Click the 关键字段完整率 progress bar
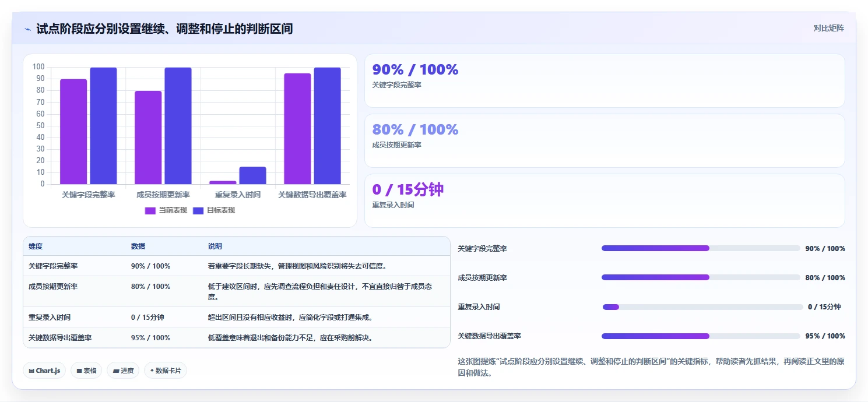The height and width of the screenshot is (402, 868). [701, 248]
